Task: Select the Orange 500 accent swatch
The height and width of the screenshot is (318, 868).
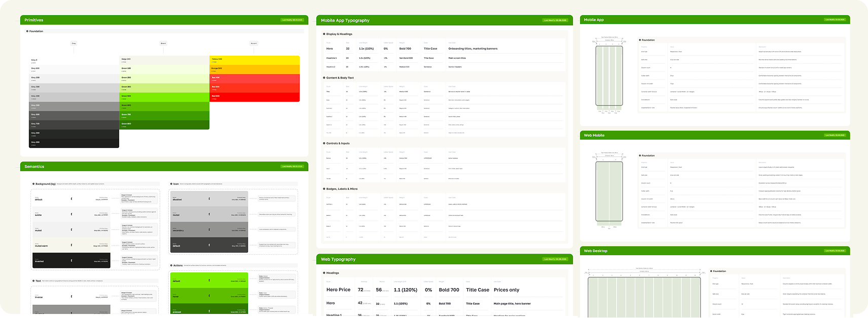Action: [x=255, y=69]
